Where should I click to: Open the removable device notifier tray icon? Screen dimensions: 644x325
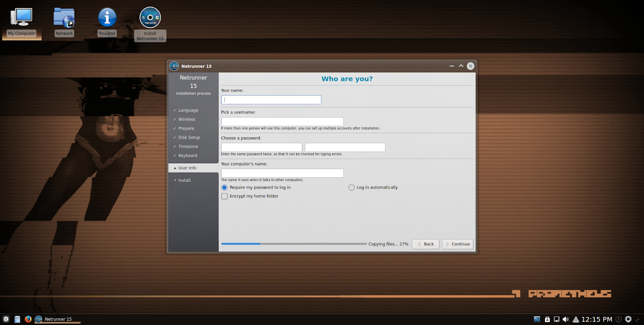(x=547, y=319)
